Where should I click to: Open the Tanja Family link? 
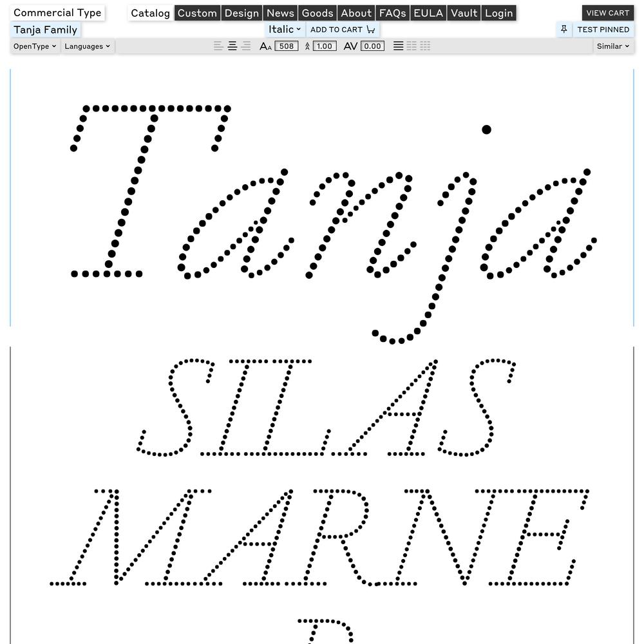[46, 30]
